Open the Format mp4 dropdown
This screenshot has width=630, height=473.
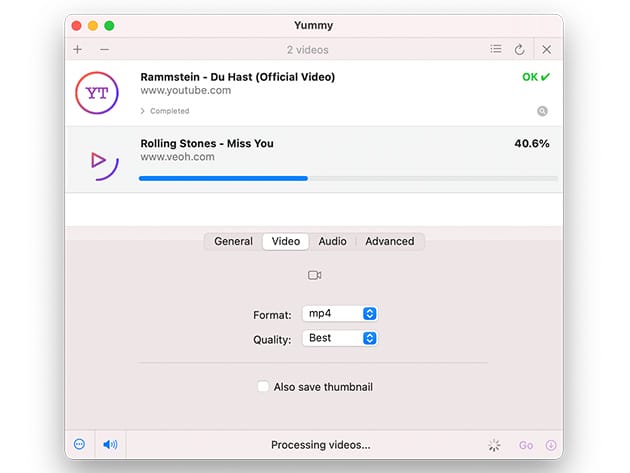click(x=340, y=314)
